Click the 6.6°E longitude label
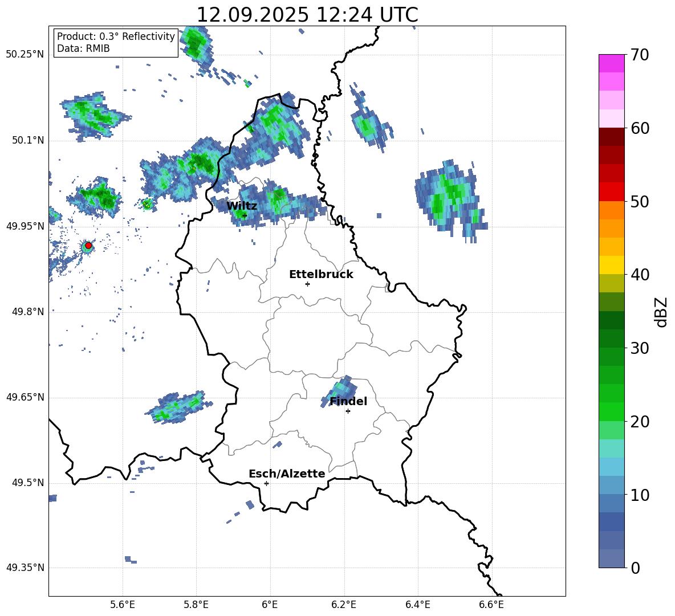Image resolution: width=675 pixels, height=616 pixels. click(491, 605)
